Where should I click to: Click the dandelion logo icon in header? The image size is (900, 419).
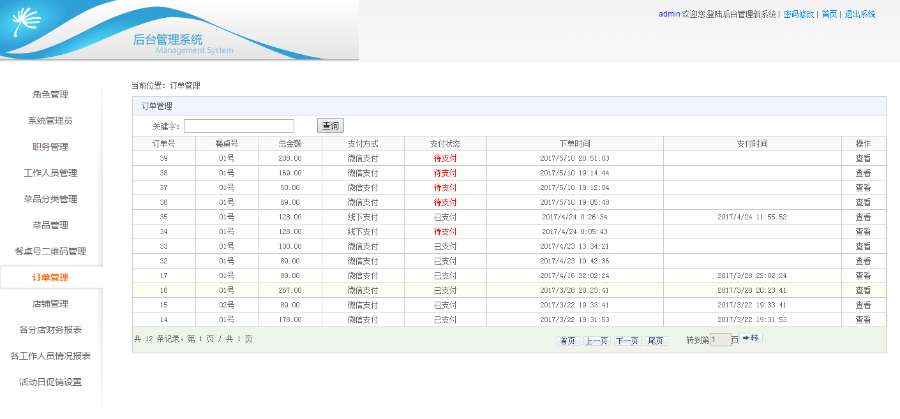tap(26, 21)
